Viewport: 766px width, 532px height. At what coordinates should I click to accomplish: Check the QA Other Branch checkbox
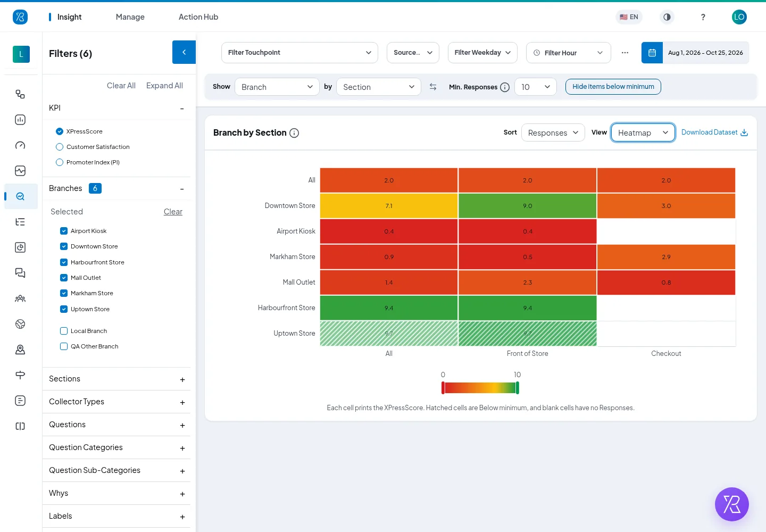pos(64,346)
